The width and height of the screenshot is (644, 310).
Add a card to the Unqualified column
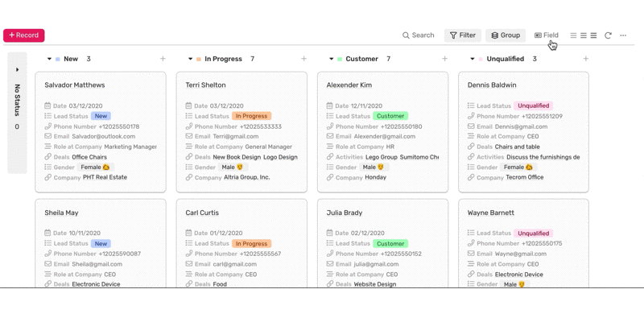586,59
